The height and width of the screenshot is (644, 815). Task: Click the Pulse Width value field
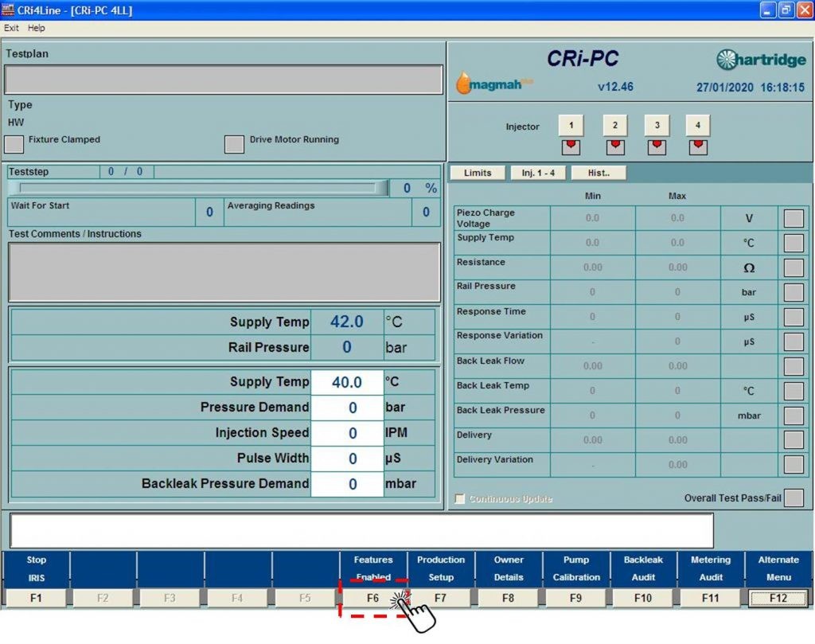coord(347,459)
